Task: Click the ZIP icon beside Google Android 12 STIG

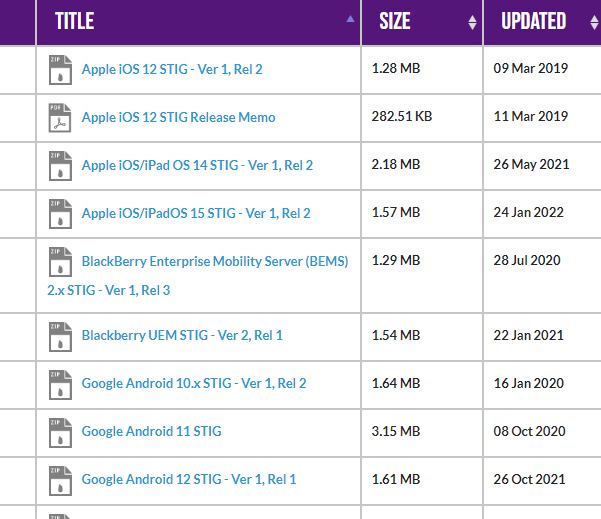Action: point(60,481)
